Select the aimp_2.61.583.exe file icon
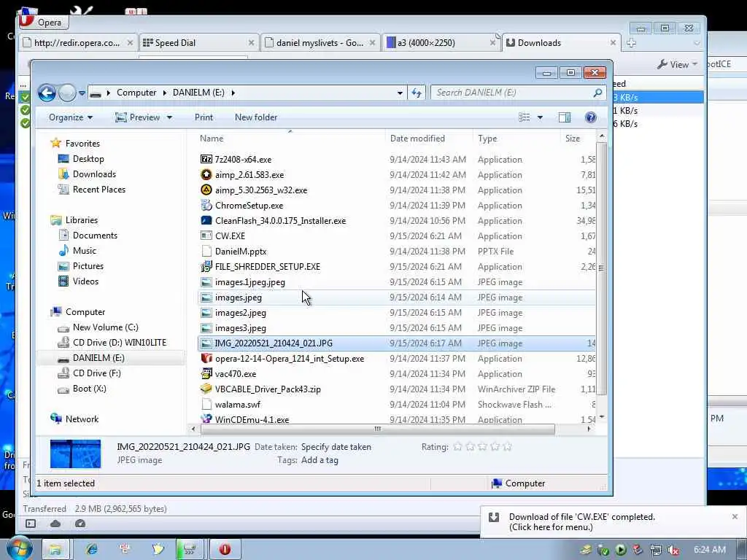Viewport: 747px width, 560px height. tap(206, 174)
